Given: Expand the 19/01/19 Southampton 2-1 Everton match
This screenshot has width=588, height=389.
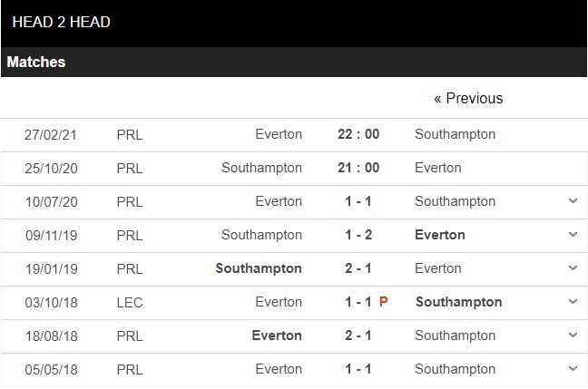Looking at the screenshot, I should click(573, 268).
